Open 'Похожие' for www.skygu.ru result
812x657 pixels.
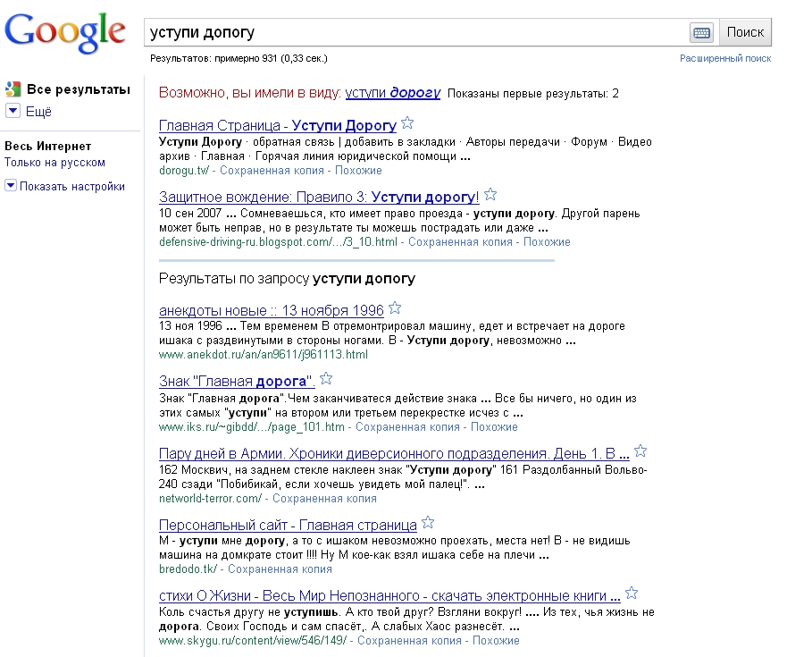[x=495, y=640]
